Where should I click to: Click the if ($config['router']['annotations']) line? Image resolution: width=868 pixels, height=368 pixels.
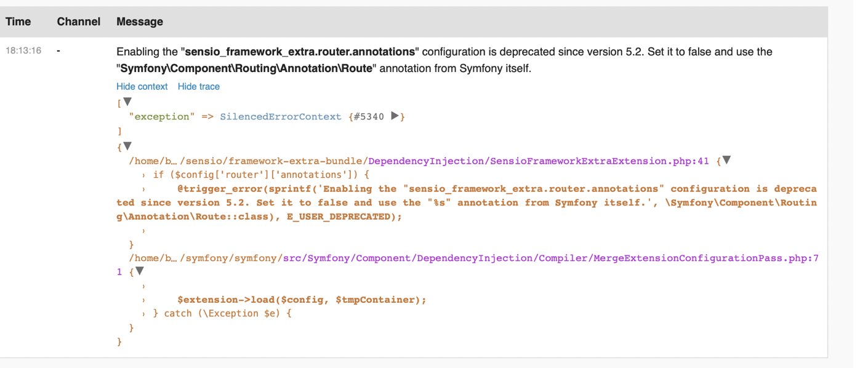point(261,175)
